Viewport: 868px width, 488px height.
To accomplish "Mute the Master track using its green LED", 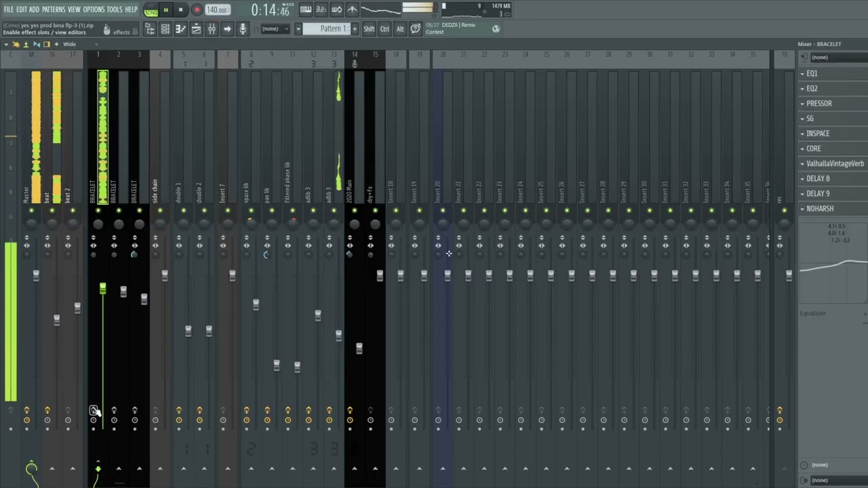I will pyautogui.click(x=31, y=211).
